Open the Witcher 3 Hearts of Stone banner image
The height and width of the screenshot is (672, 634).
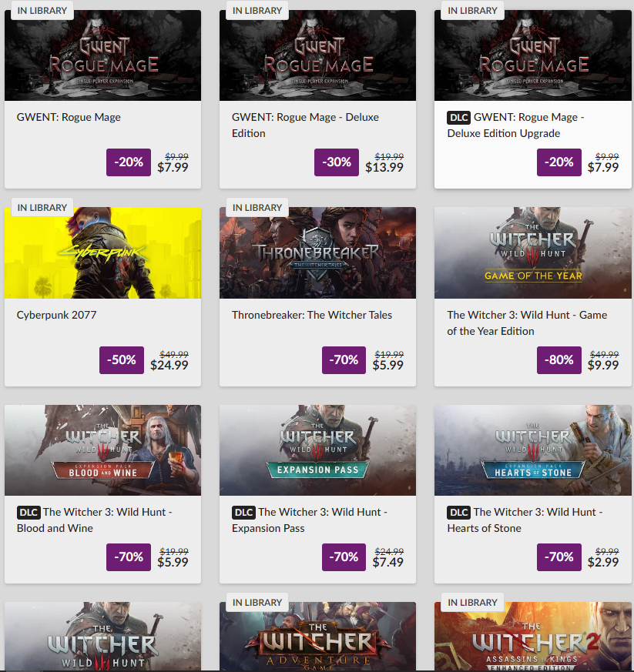533,450
